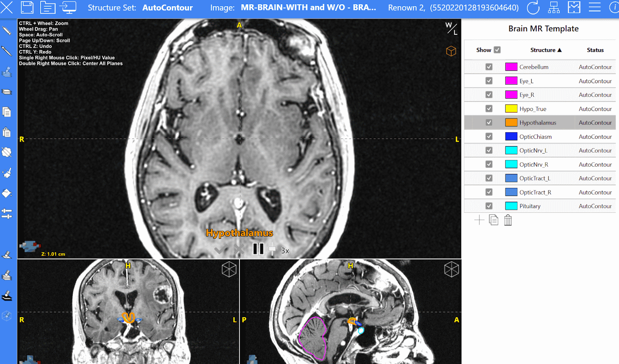619x364 pixels.
Task: Click the blue OpticChiasm color swatch
Action: pyautogui.click(x=511, y=137)
